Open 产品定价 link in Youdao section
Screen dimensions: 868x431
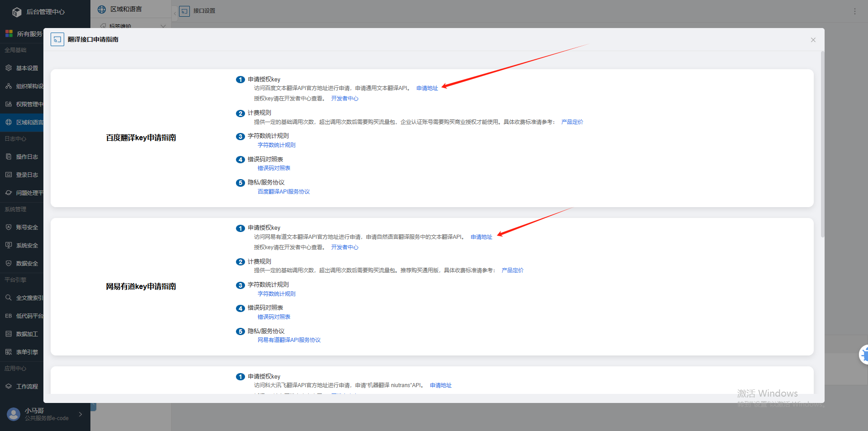512,270
